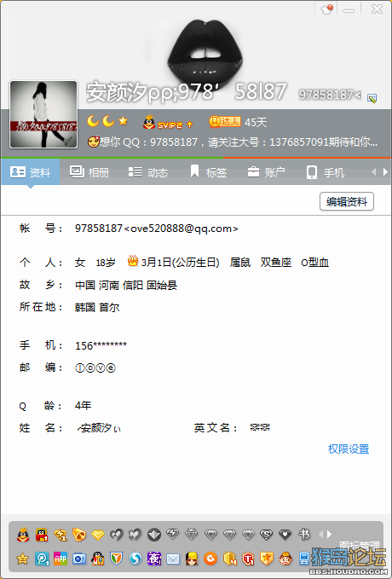
Task: Click the monkey face icon
Action: click(x=285, y=559)
